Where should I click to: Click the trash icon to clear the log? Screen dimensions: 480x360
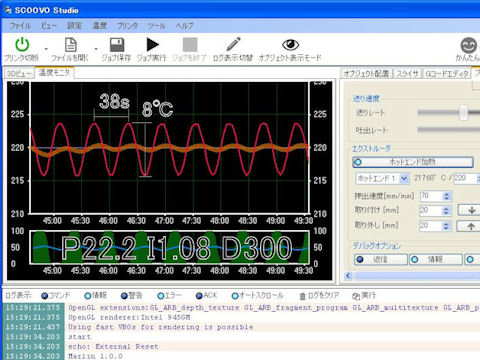[x=303, y=296]
